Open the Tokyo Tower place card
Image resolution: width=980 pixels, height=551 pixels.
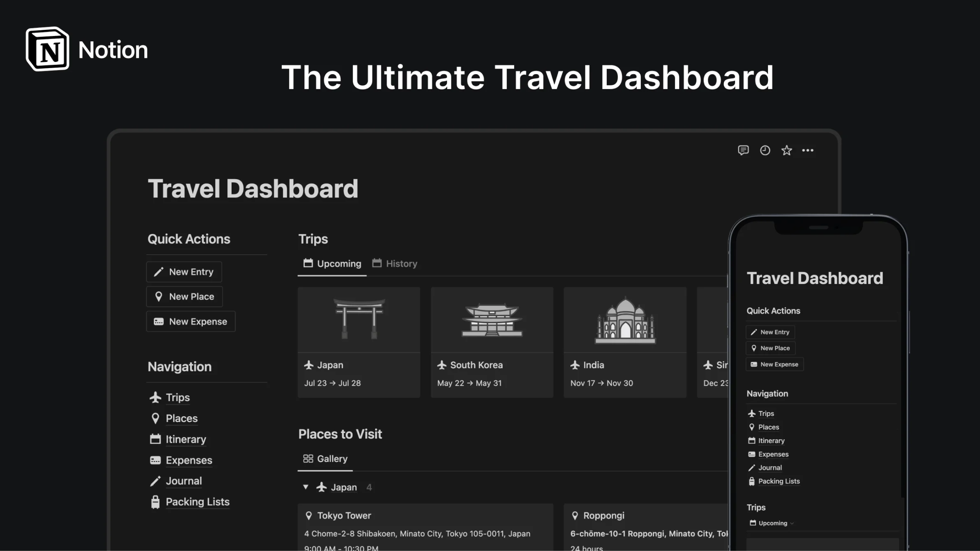point(425,528)
